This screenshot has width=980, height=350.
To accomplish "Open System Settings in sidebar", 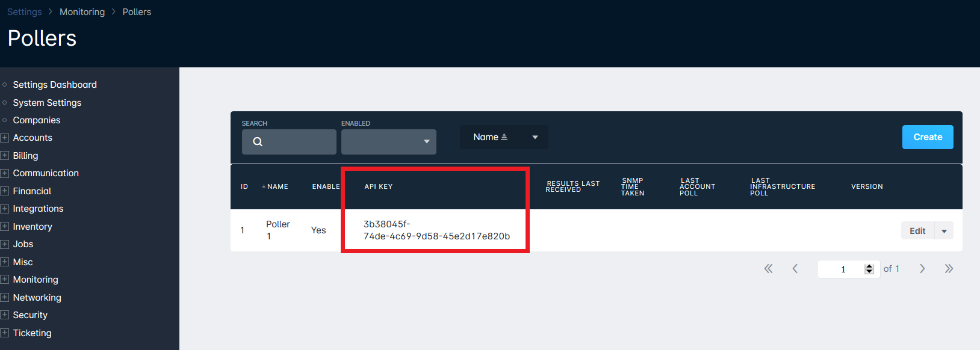I will tap(47, 103).
